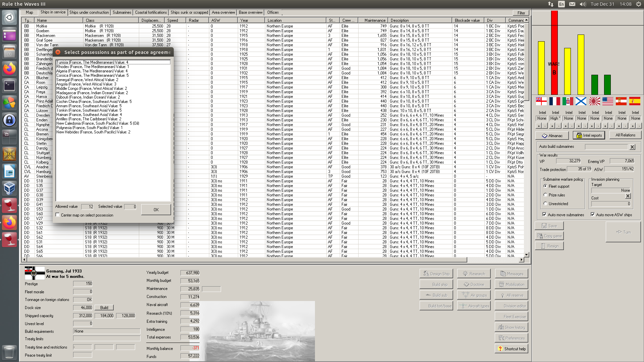This screenshot has width=644, height=362.
Task: Open the Submarines tab
Action: point(122,12)
